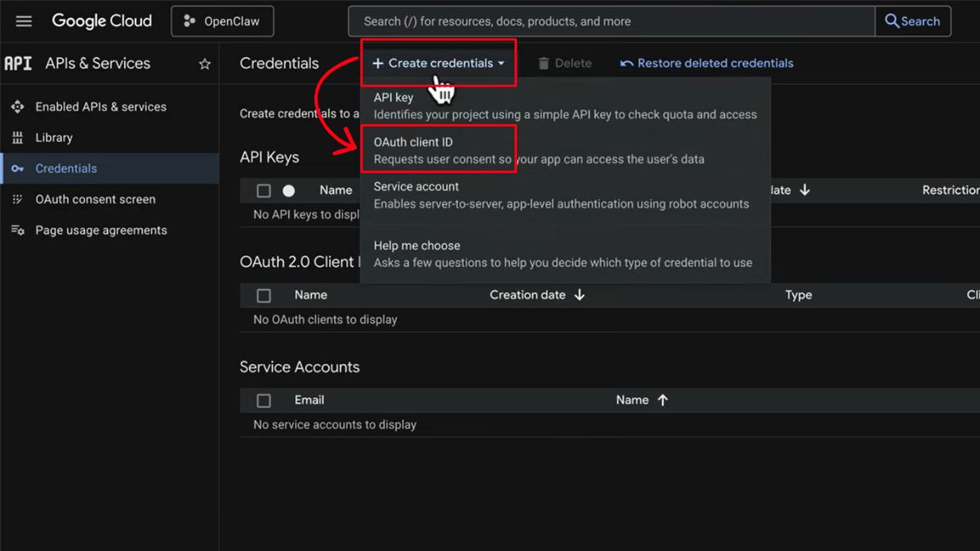Open the OpenClaw project selector
The image size is (980, 551).
(222, 21)
